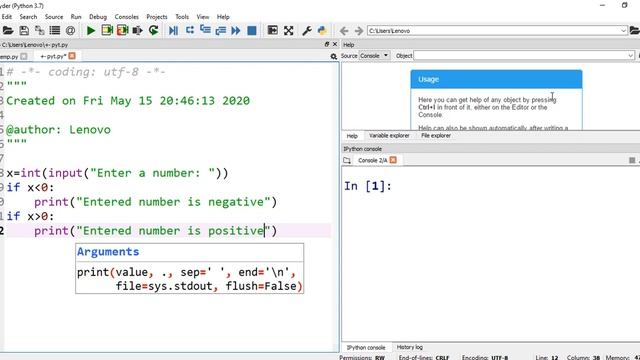Save the current file via floppy icon
The height and width of the screenshot is (360, 640).
(24, 31)
